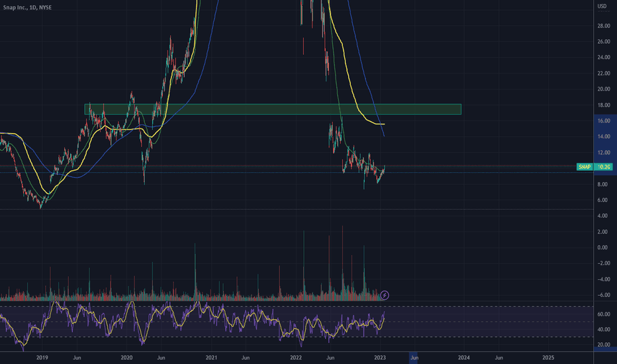Click the 2022 label on time axis

pyautogui.click(x=296, y=357)
